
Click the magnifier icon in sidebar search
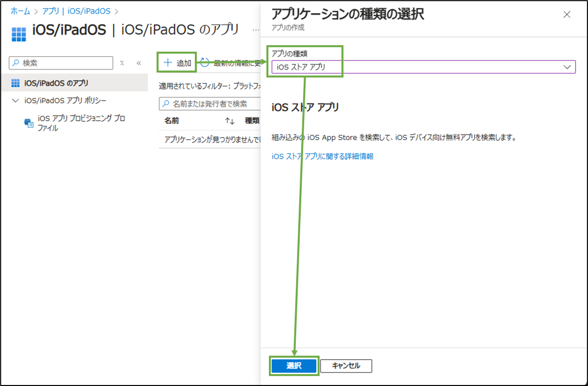point(16,63)
